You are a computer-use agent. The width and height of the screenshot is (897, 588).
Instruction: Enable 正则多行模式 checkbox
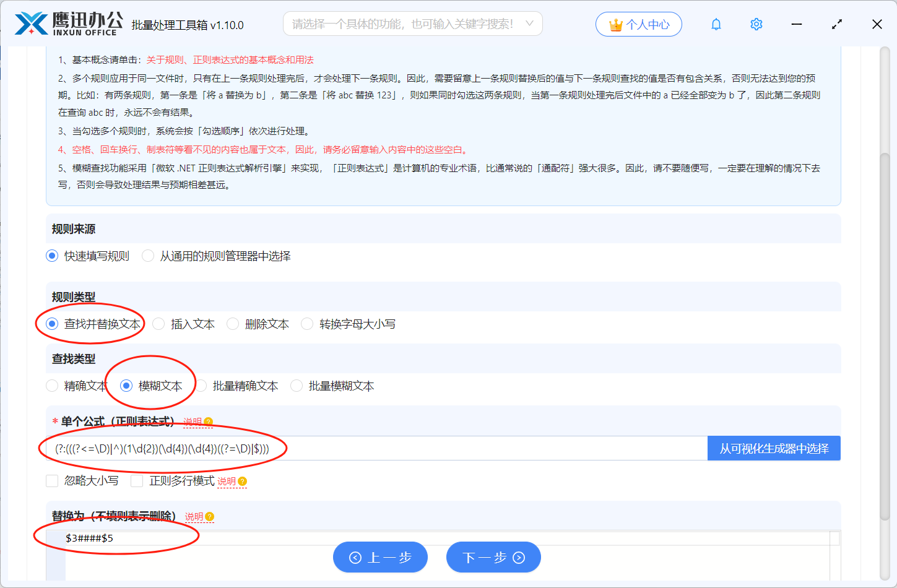[x=137, y=481]
